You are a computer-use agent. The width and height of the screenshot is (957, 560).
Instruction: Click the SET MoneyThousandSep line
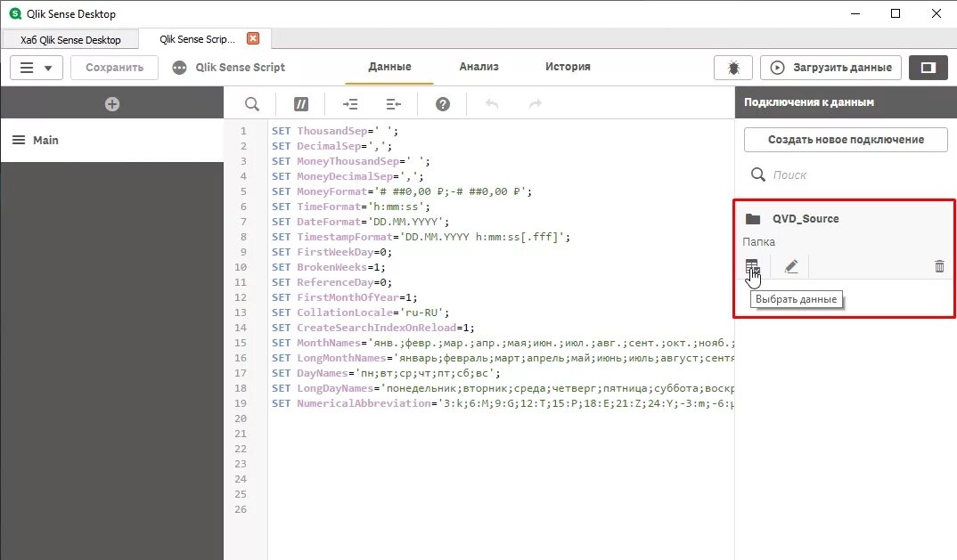351,162
